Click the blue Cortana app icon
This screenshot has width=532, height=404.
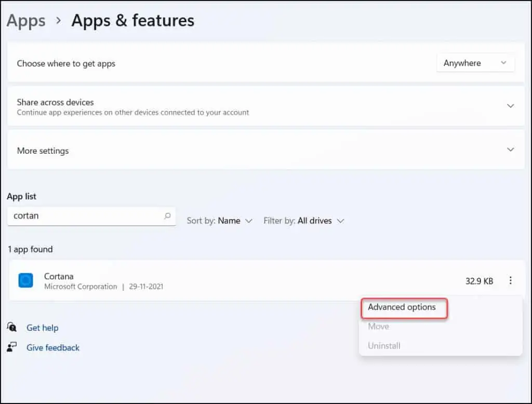pyautogui.click(x=26, y=280)
